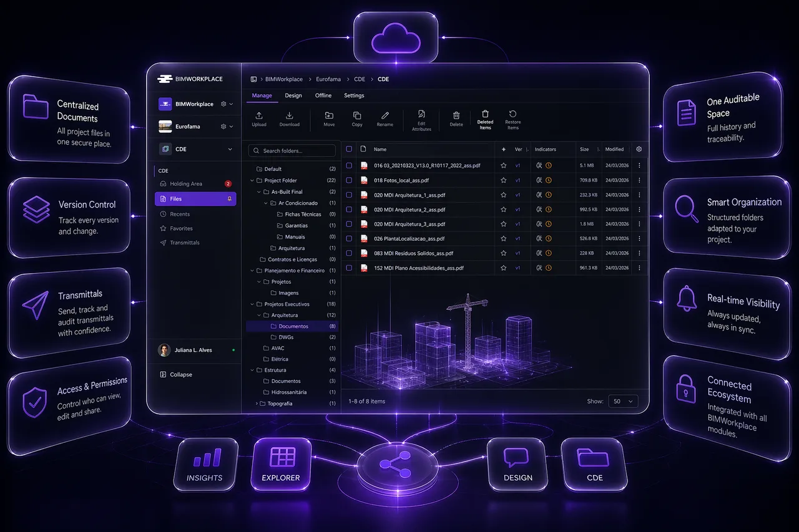Collapse the Project Folder tree node
This screenshot has height=532, width=799.
pos(252,180)
